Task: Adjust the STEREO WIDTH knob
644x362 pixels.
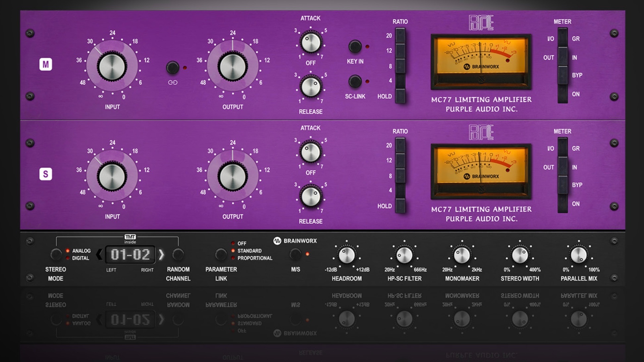Action: pos(520,255)
